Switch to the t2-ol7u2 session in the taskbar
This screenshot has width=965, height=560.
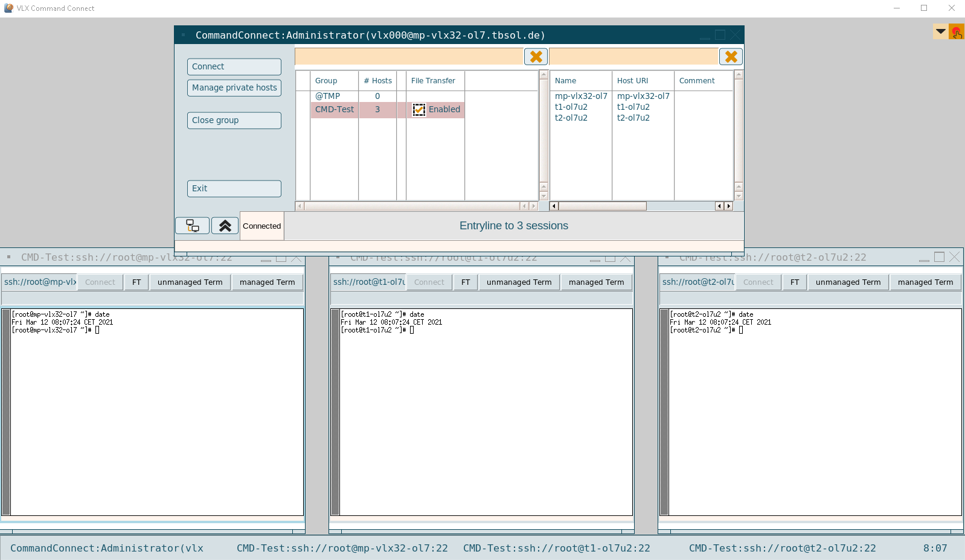point(782,548)
